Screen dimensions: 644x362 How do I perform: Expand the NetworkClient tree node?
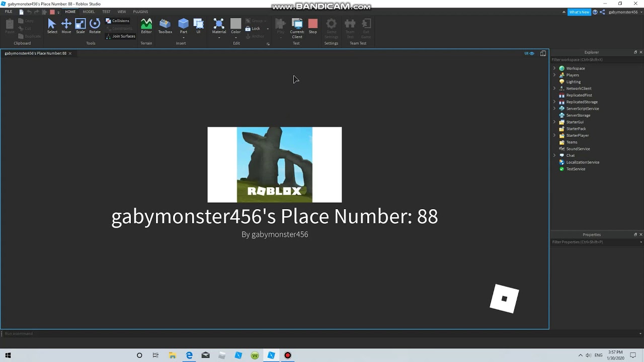coord(554,88)
